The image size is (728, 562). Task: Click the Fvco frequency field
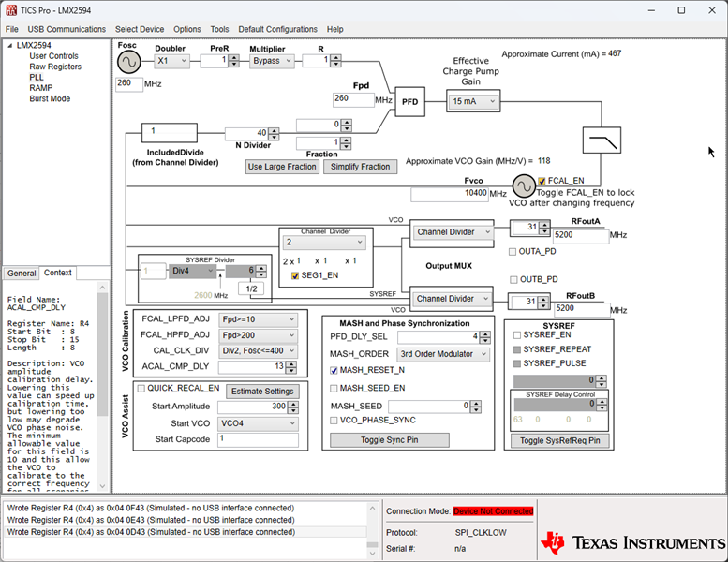pos(450,194)
